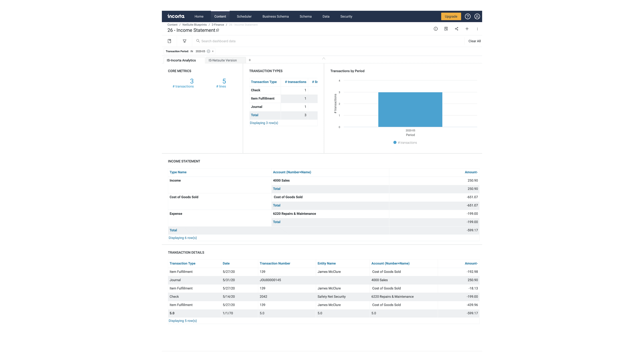Click the Upgrade button

coord(451,16)
